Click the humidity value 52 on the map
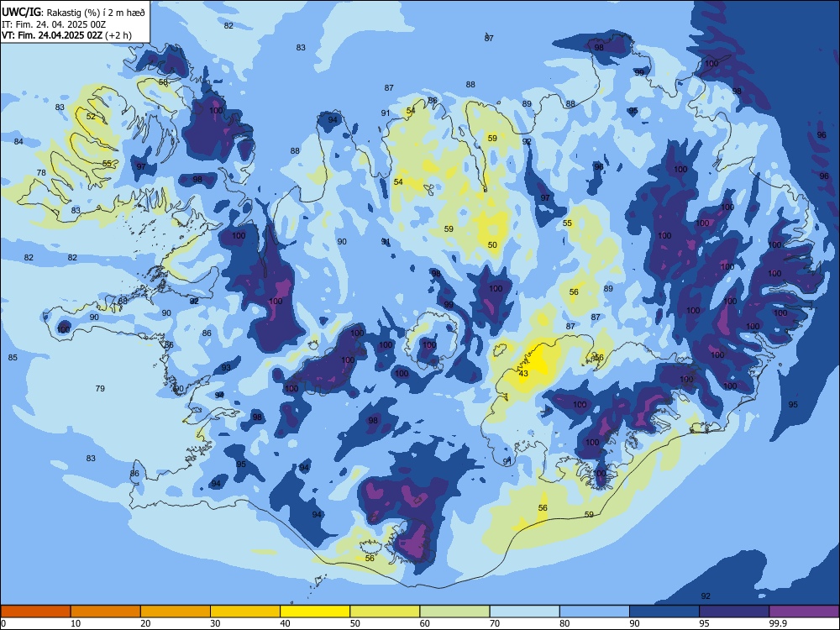The height and width of the screenshot is (630, 840). click(x=91, y=116)
